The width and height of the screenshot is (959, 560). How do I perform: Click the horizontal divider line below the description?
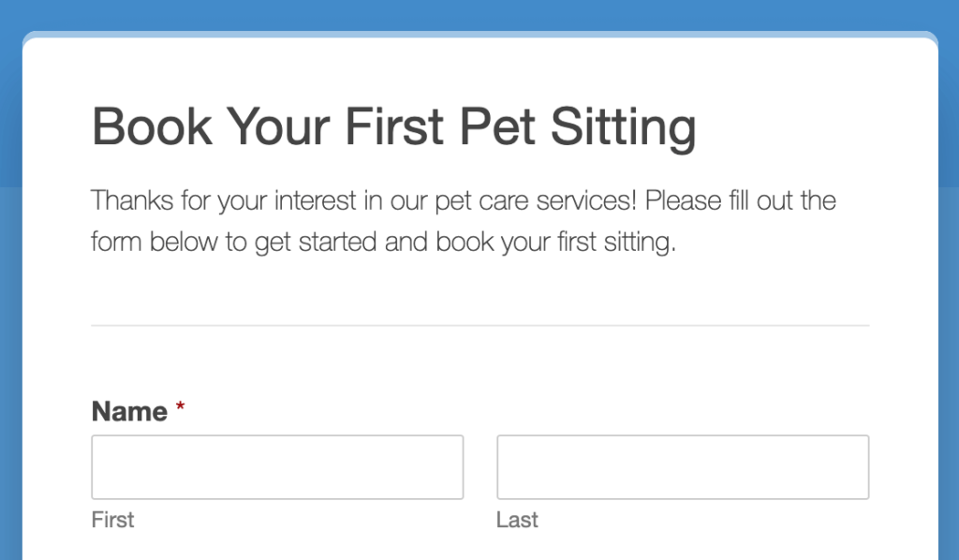[x=479, y=325]
